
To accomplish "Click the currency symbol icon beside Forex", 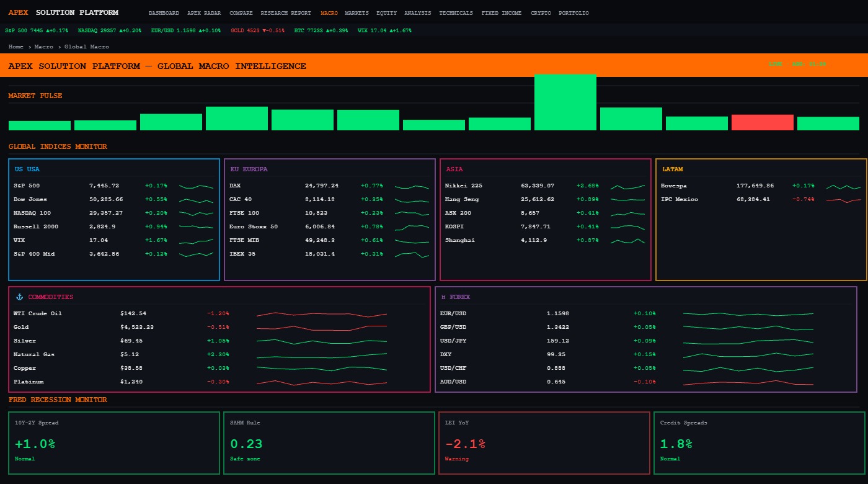I will click(x=443, y=297).
